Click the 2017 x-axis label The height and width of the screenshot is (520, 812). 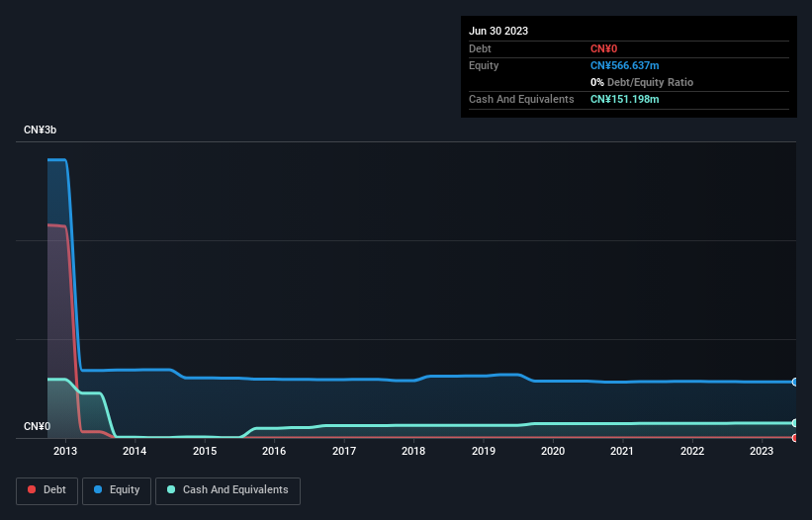344,451
